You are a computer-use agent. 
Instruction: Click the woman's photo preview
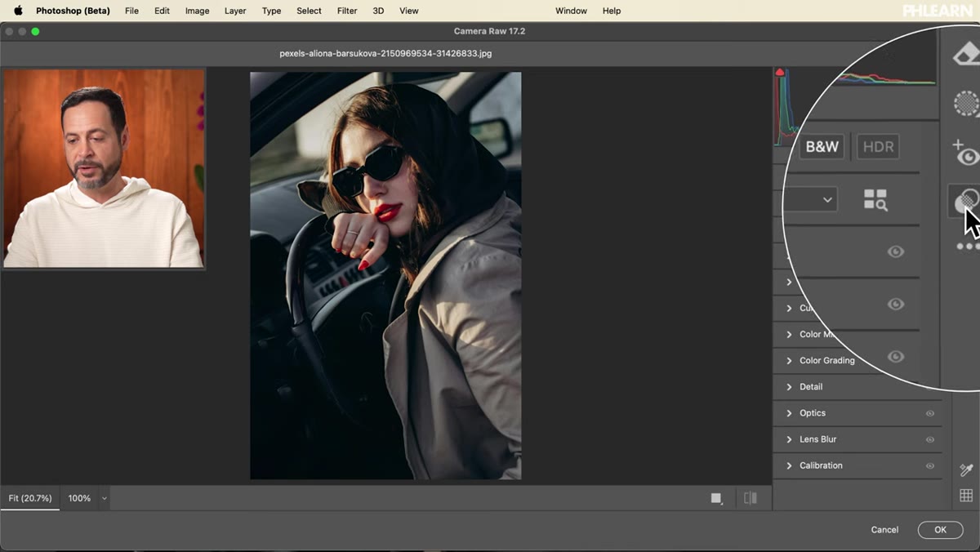click(x=385, y=275)
